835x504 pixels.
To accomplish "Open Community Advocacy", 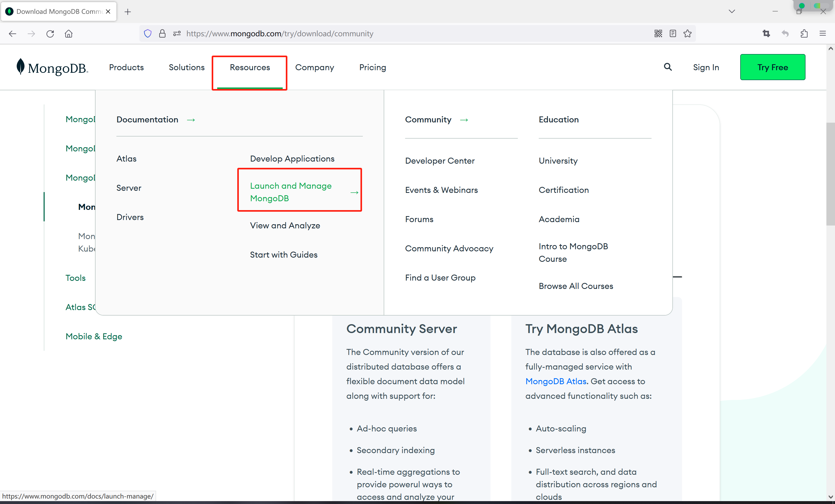I will point(449,248).
